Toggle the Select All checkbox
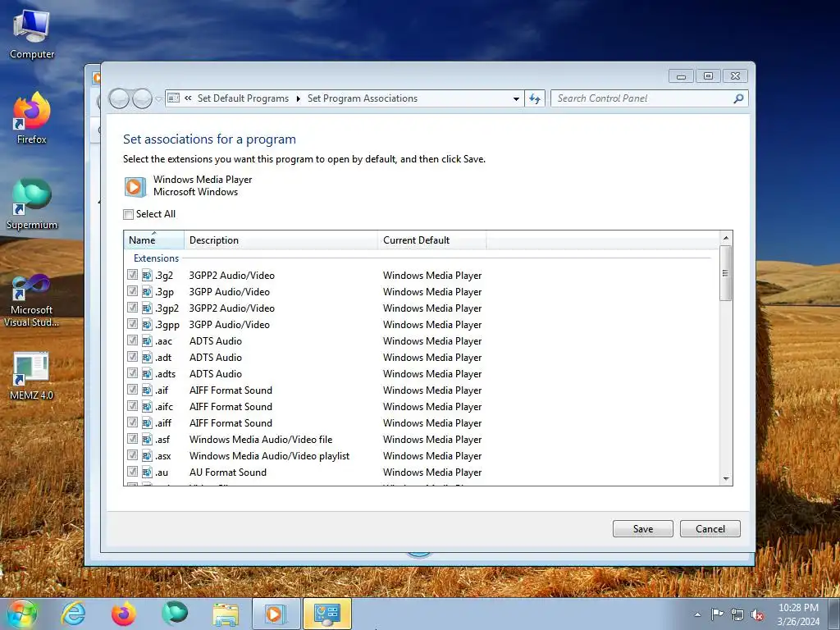Screen dimensions: 840x630 click(x=129, y=214)
